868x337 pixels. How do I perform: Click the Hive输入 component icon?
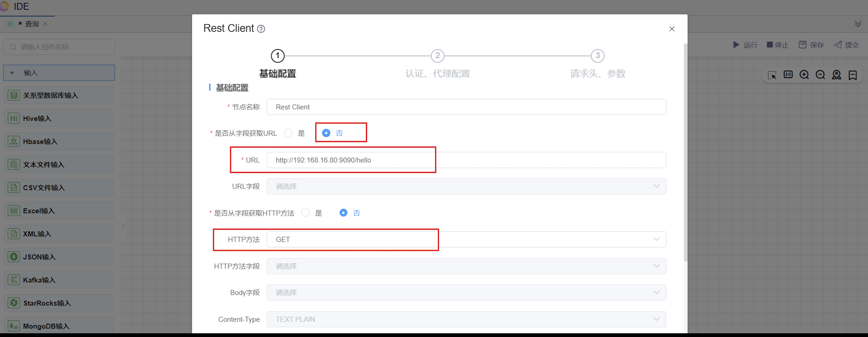coord(14,118)
